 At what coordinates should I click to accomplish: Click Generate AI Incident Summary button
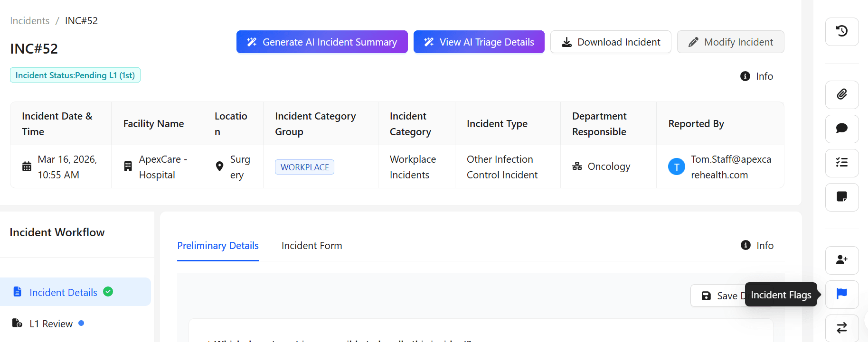click(322, 42)
